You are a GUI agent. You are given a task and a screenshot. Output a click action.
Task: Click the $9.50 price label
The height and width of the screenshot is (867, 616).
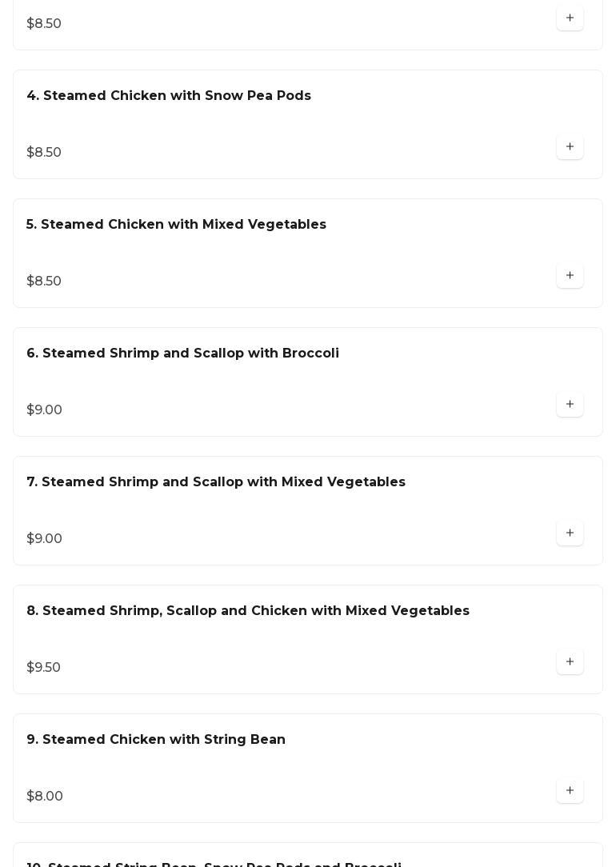coord(43,668)
